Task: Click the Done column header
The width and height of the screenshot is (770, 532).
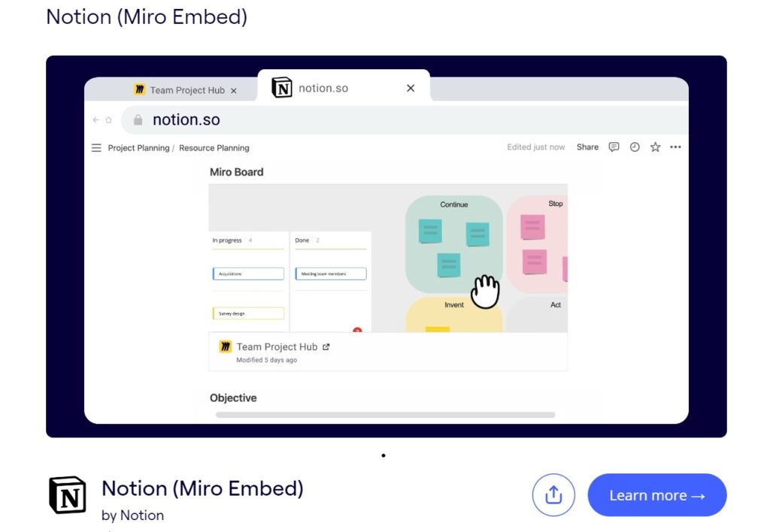Action: point(302,240)
